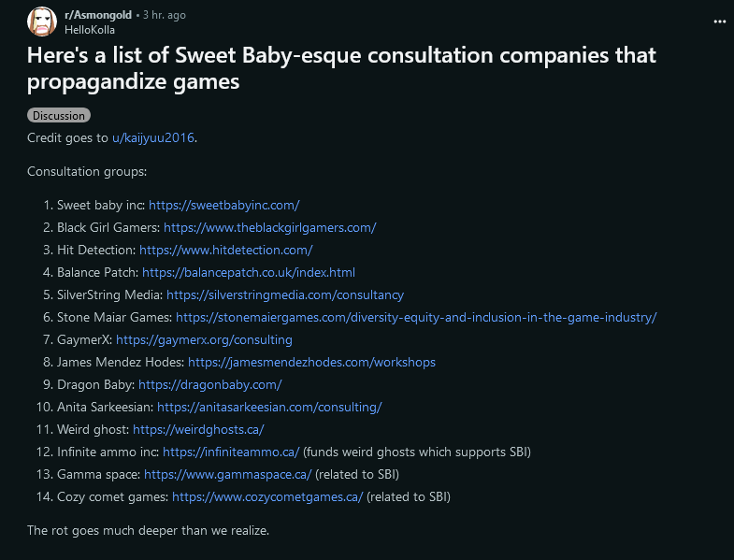Click the stonemaiergames.com diversity link
Screen dimensions: 734x560
pos(416,318)
